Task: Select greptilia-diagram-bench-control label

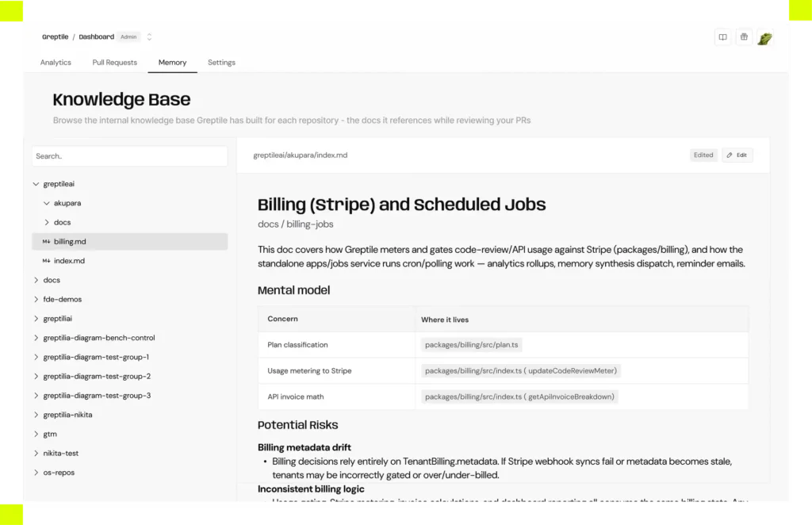Action: [99, 338]
